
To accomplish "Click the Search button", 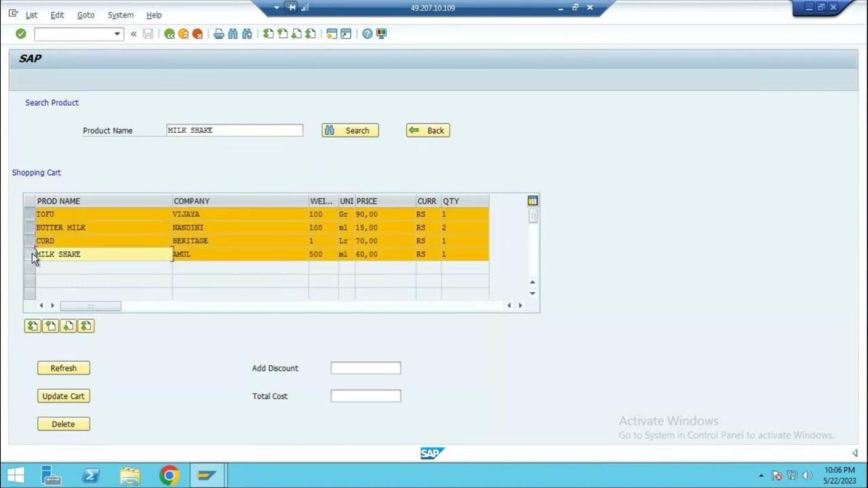I will [350, 130].
